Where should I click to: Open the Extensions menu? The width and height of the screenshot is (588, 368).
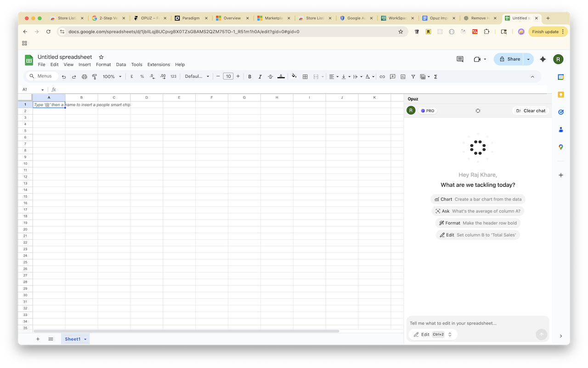158,65
